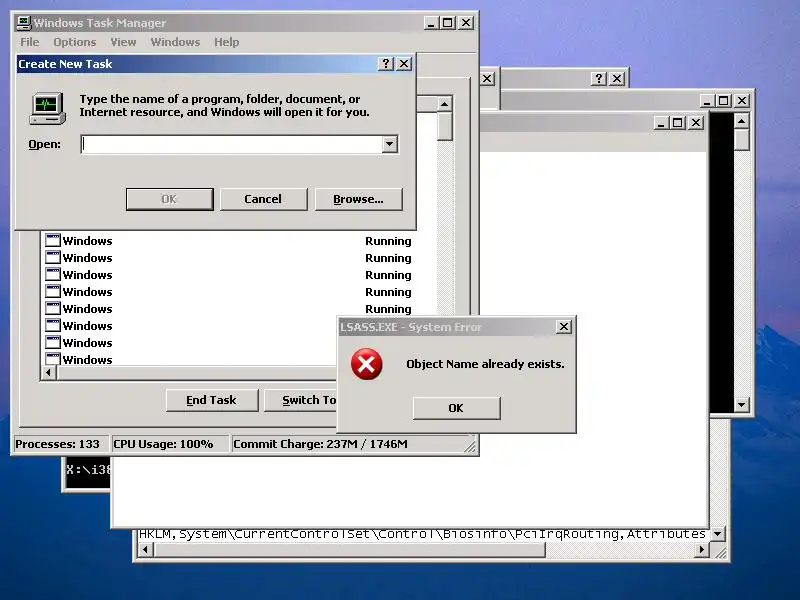This screenshot has width=800, height=600.
Task: Click the OK button in Create New Task dialog
Action: coord(169,199)
